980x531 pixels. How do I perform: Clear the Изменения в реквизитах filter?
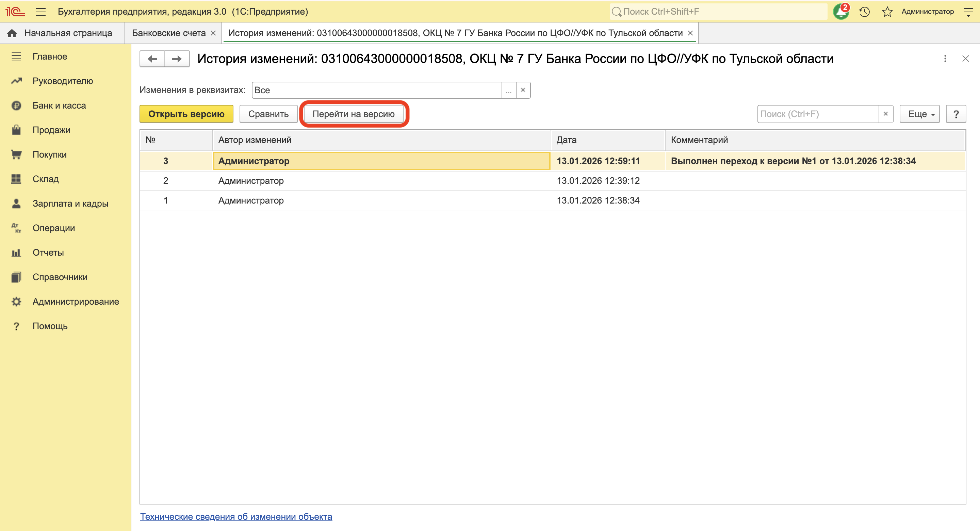coord(523,90)
